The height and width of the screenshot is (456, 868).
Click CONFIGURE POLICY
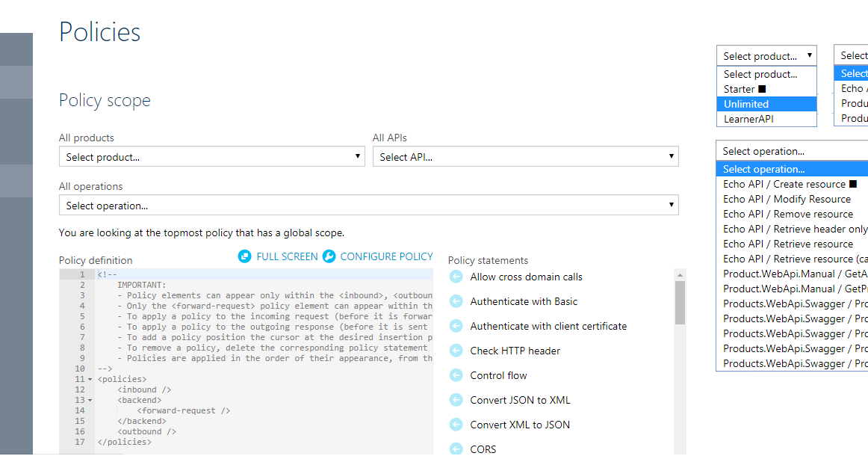point(386,256)
